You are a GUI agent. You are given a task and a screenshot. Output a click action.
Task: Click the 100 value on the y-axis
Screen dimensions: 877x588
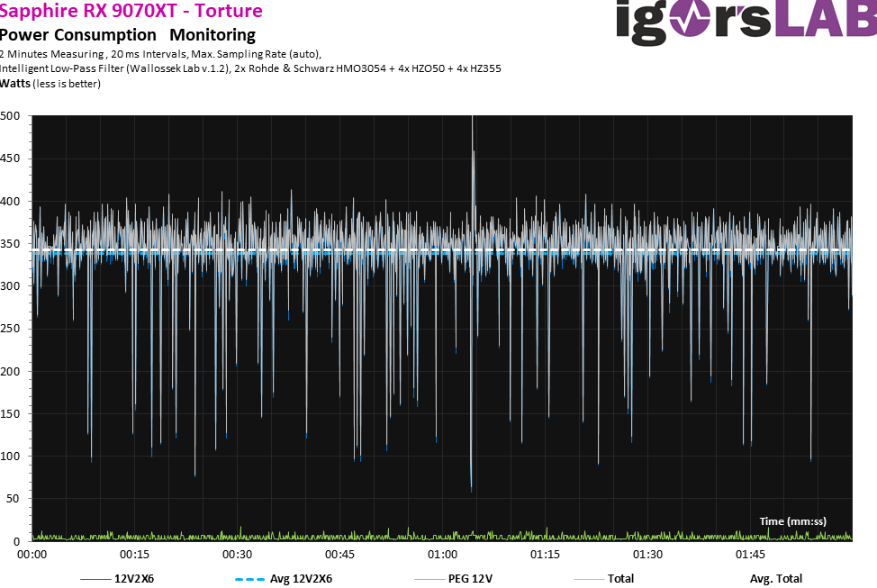[x=10, y=457]
